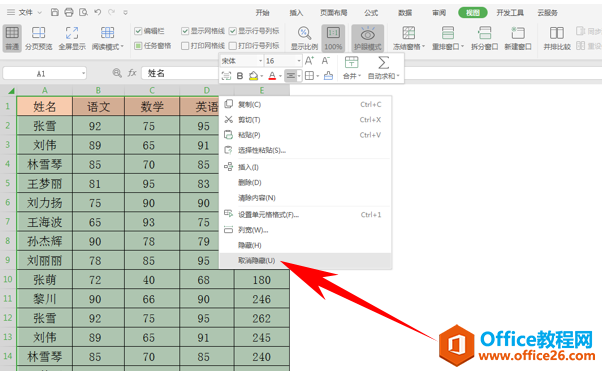Click font color A in mini toolbar

[x=272, y=76]
